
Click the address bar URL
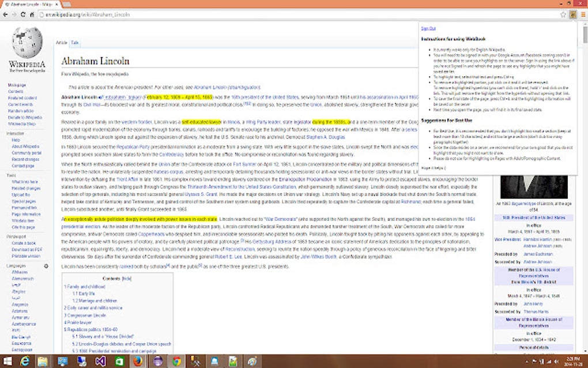(88, 14)
